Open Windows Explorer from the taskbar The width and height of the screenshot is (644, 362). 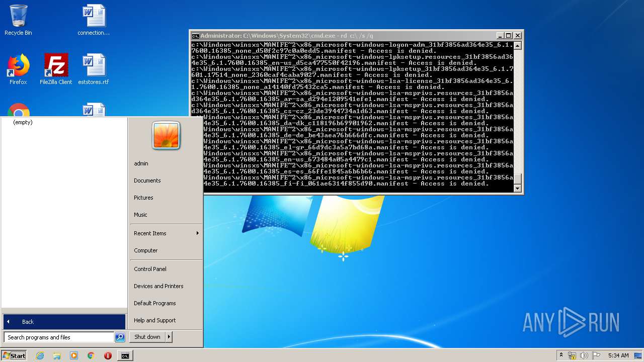tap(57, 355)
